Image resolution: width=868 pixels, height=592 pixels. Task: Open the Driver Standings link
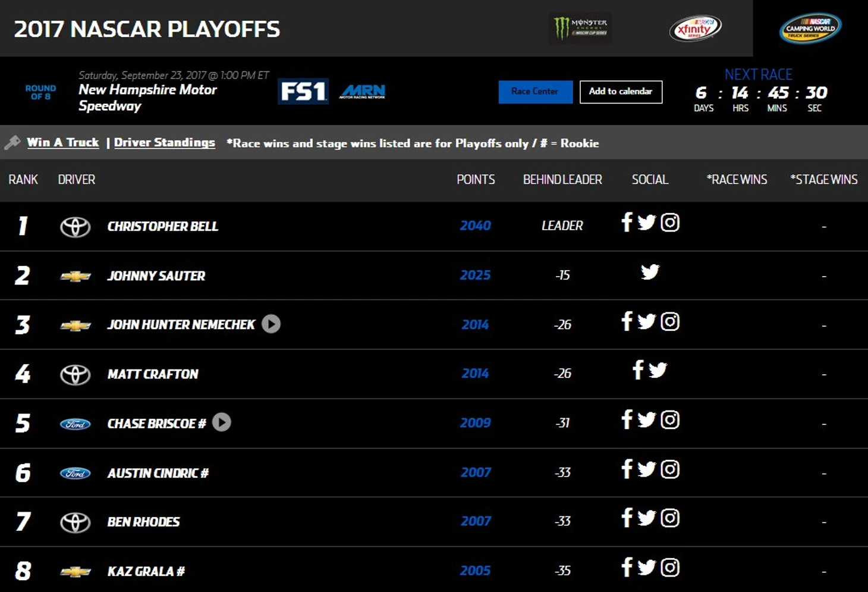(x=165, y=142)
